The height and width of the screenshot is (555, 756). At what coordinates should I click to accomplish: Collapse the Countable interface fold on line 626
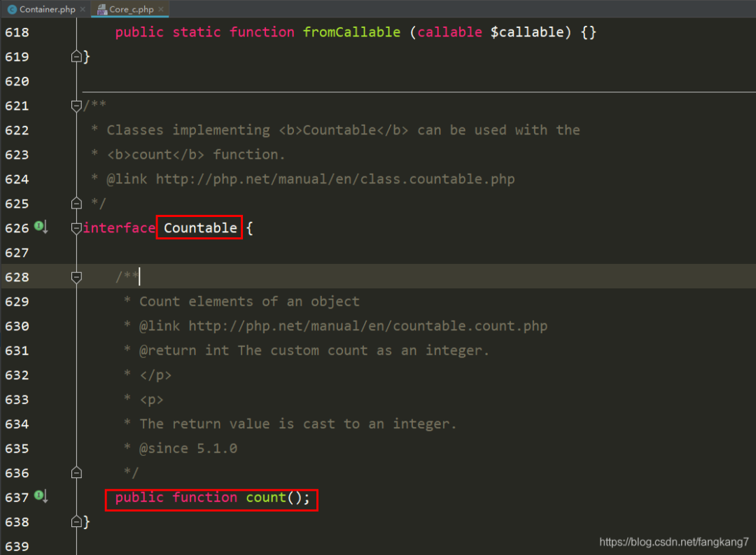tap(76, 228)
